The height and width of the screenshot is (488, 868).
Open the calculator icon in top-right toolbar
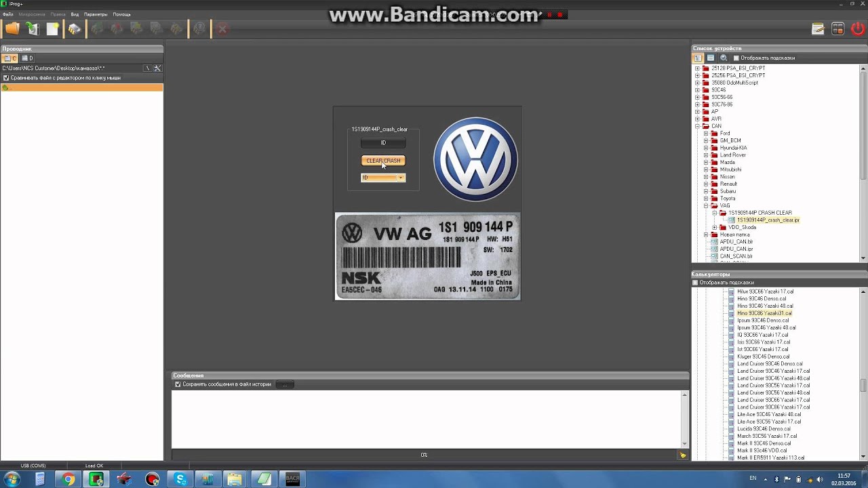(x=838, y=28)
